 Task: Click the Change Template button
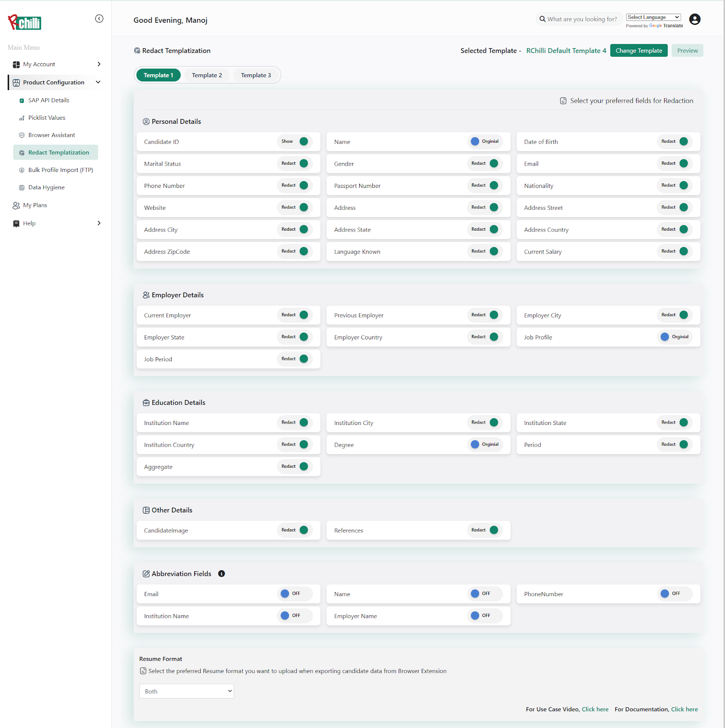tap(639, 51)
